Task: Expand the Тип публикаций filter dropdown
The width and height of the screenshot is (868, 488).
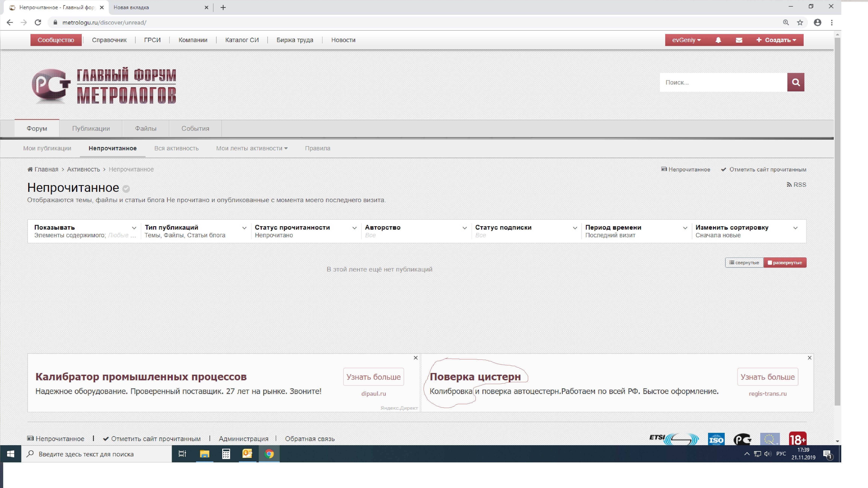Action: coord(195,231)
